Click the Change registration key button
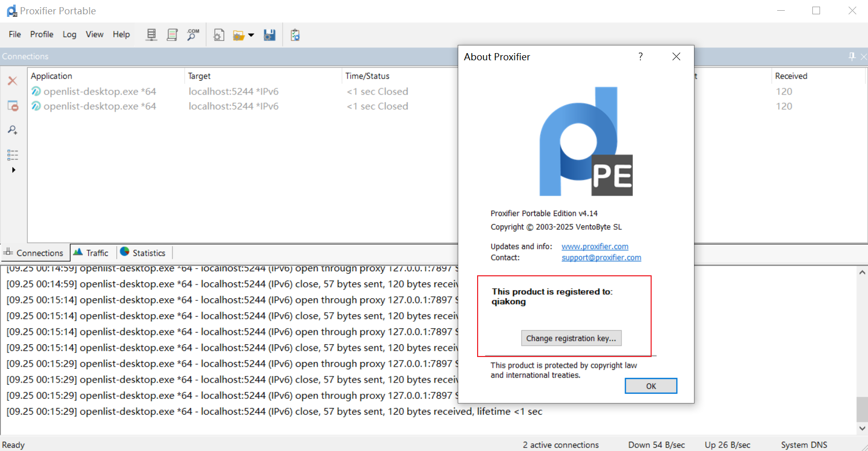Image resolution: width=868 pixels, height=451 pixels. [x=571, y=338]
